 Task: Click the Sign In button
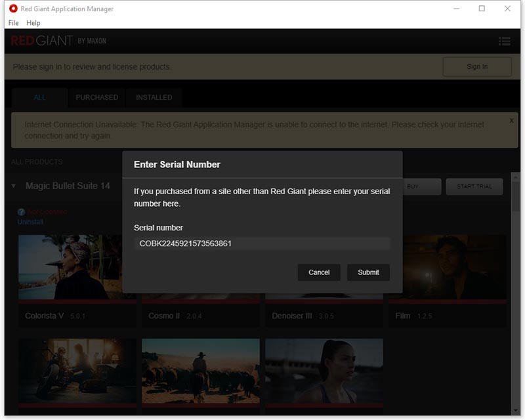click(x=477, y=67)
